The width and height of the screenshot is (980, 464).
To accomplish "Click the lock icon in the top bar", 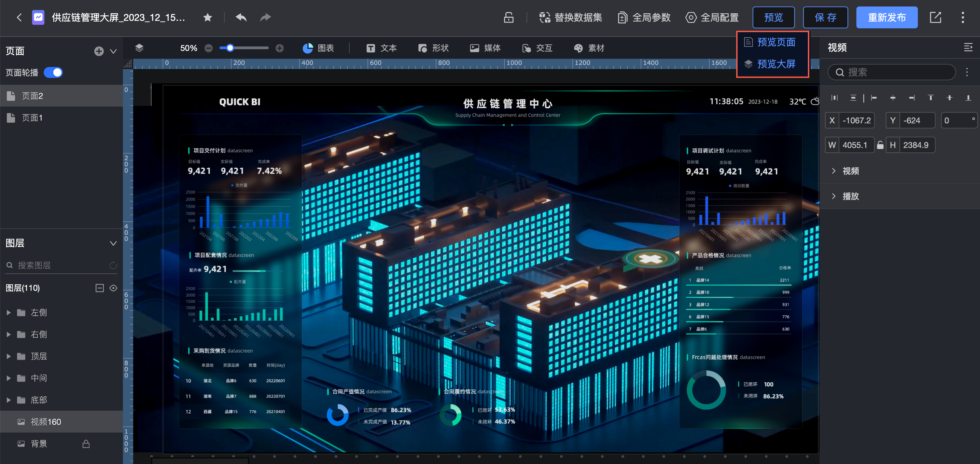I will [509, 17].
